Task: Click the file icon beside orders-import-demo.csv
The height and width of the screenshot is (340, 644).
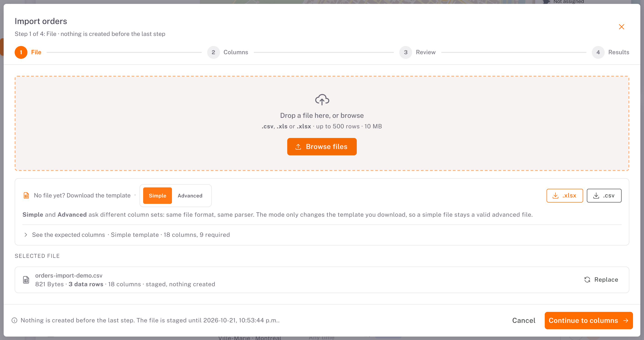Action: click(26, 280)
